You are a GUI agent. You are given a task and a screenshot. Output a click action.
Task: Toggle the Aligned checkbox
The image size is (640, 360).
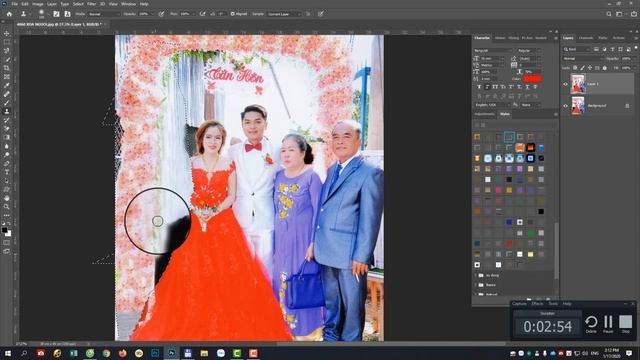[233, 14]
